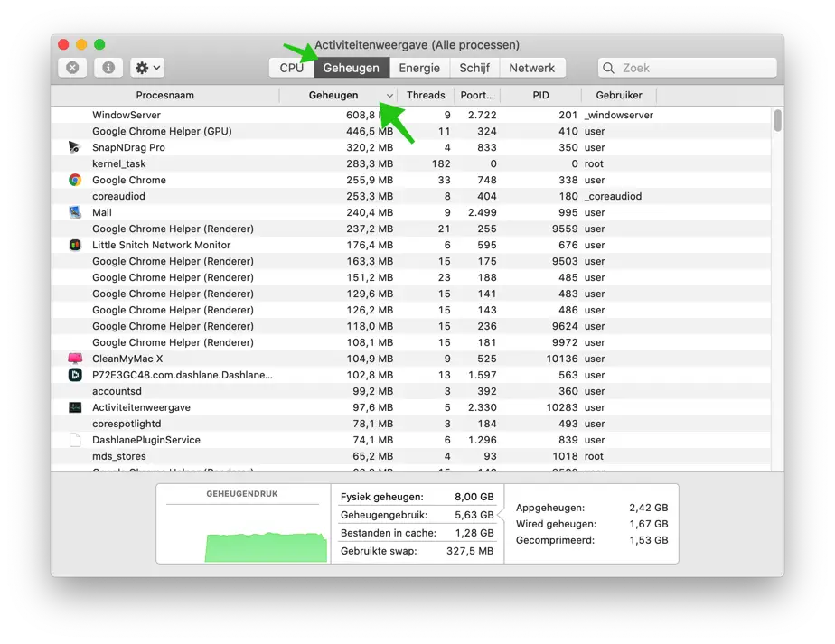
Task: Click the Wired geheugen 1,67 GB value
Action: pyautogui.click(x=648, y=524)
